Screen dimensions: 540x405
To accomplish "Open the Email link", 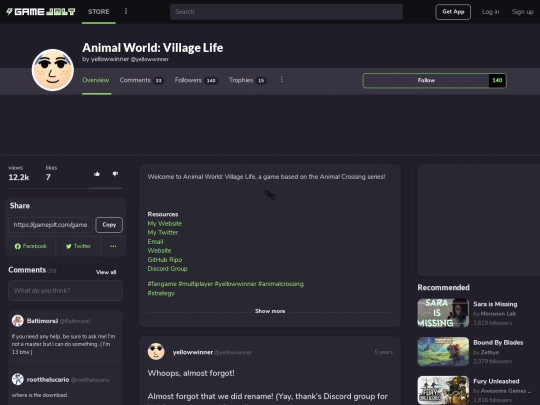I will [x=155, y=242].
